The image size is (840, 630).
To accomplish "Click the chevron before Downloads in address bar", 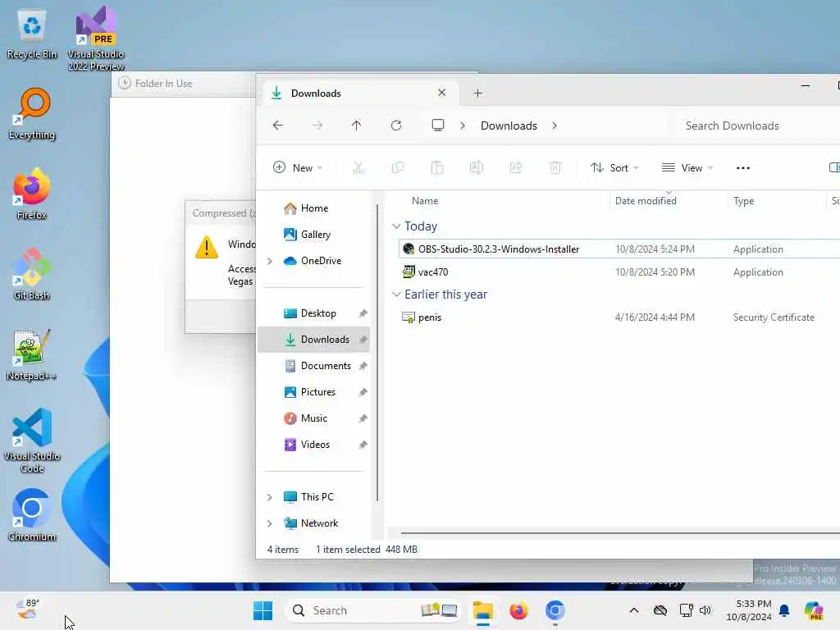I will coord(463,126).
